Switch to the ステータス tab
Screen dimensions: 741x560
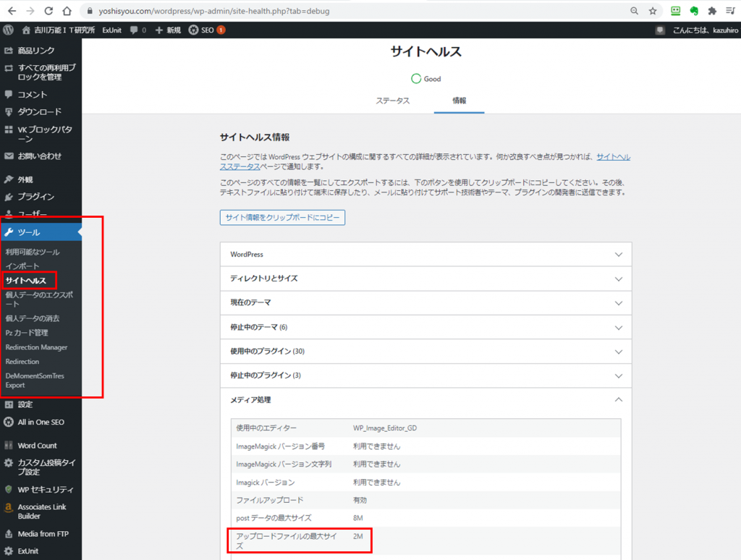pos(392,101)
